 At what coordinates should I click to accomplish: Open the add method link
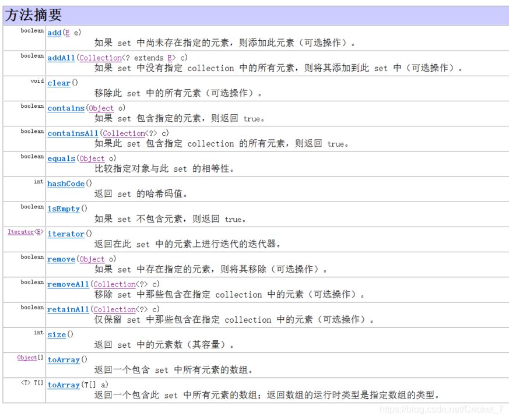click(55, 33)
